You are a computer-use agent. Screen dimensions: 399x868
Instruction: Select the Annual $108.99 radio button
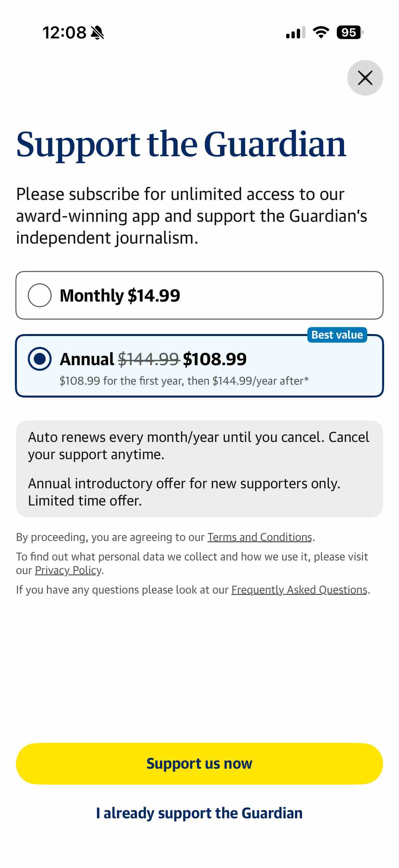tap(40, 359)
